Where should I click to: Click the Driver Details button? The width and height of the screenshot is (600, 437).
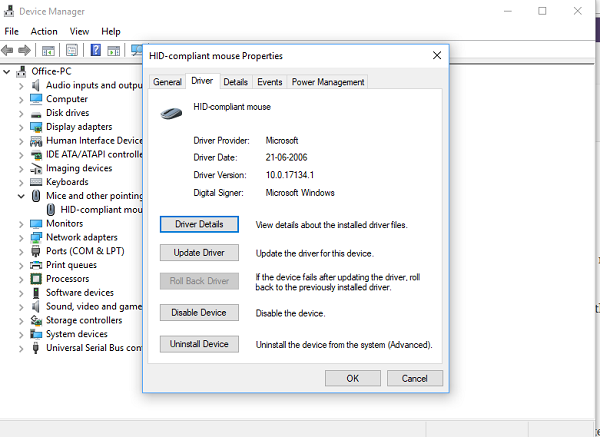click(x=200, y=224)
